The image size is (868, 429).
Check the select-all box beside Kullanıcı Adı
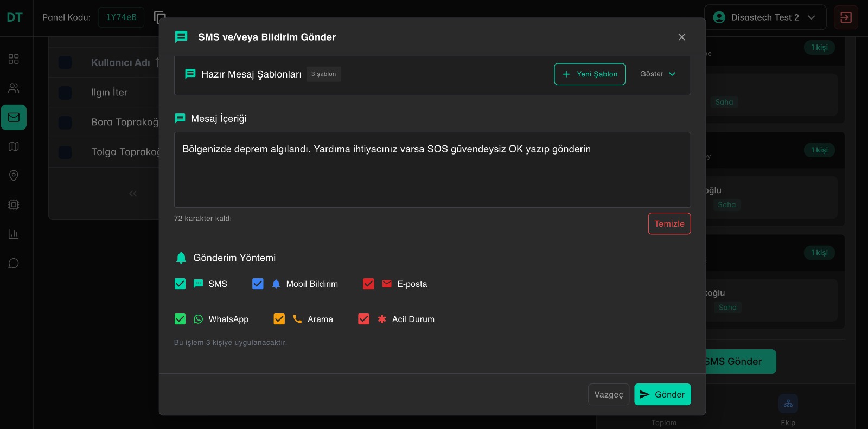tap(65, 62)
